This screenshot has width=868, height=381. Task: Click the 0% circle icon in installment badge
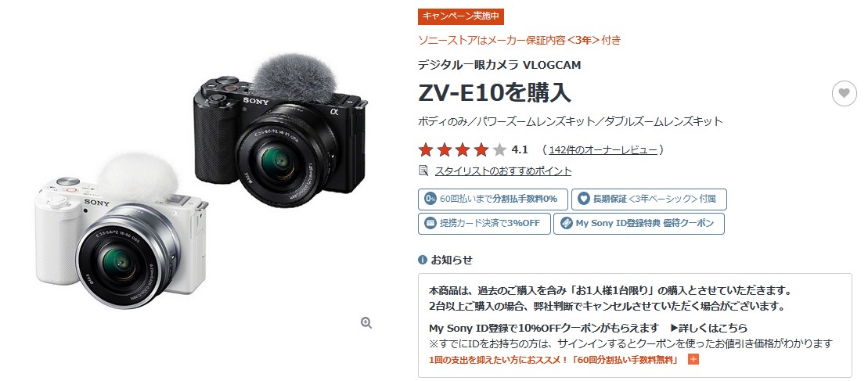tap(430, 199)
